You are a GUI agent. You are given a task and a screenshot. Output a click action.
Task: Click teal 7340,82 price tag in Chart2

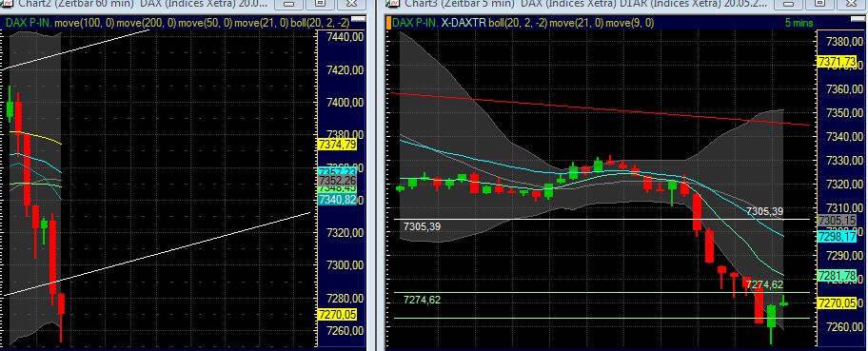click(x=337, y=200)
